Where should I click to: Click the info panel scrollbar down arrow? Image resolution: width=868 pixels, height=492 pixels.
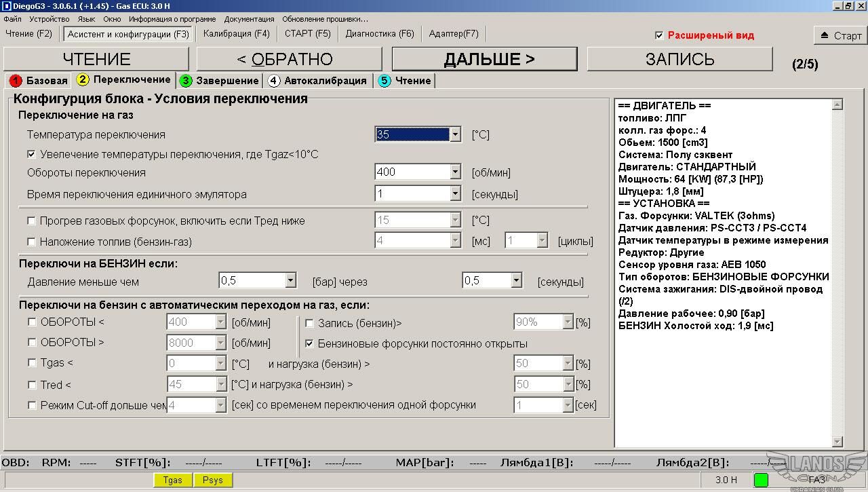coord(837,442)
